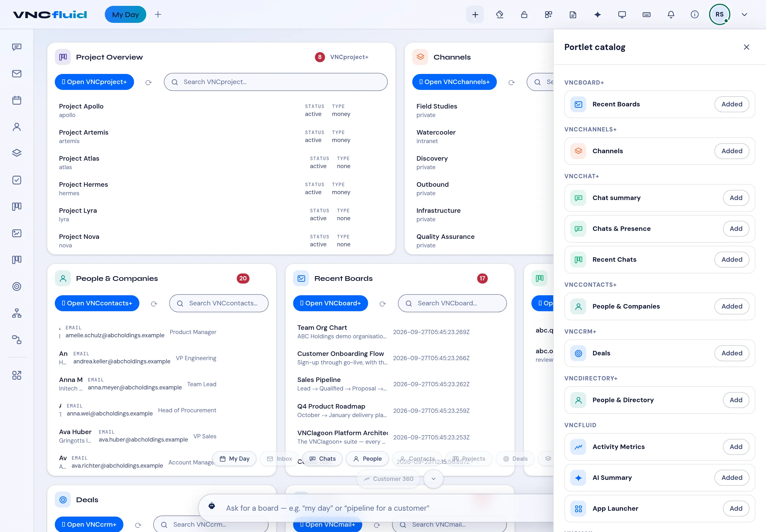The height and width of the screenshot is (532, 766).
Task: Click Open VNCproject+ button
Action: tap(94, 82)
